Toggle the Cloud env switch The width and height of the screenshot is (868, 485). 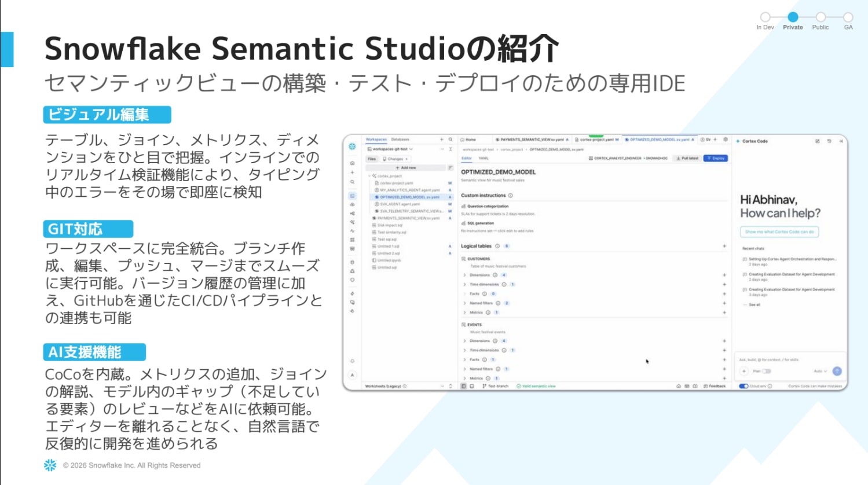click(x=744, y=386)
